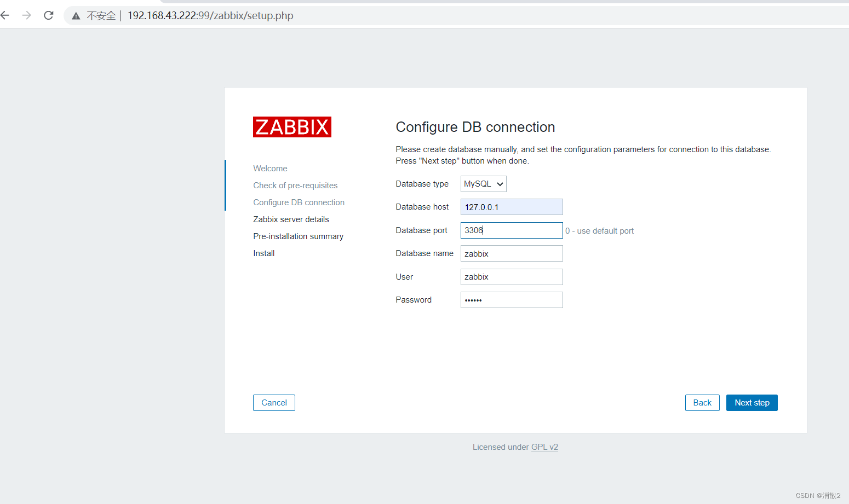Focus the browser address bar URL

210,16
